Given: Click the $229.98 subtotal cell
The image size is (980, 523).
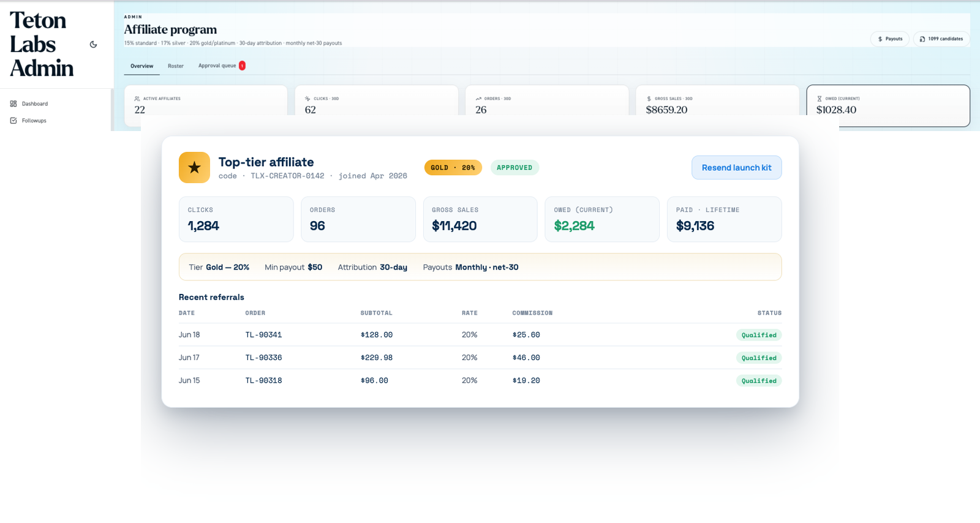Looking at the screenshot, I should click(x=377, y=358).
